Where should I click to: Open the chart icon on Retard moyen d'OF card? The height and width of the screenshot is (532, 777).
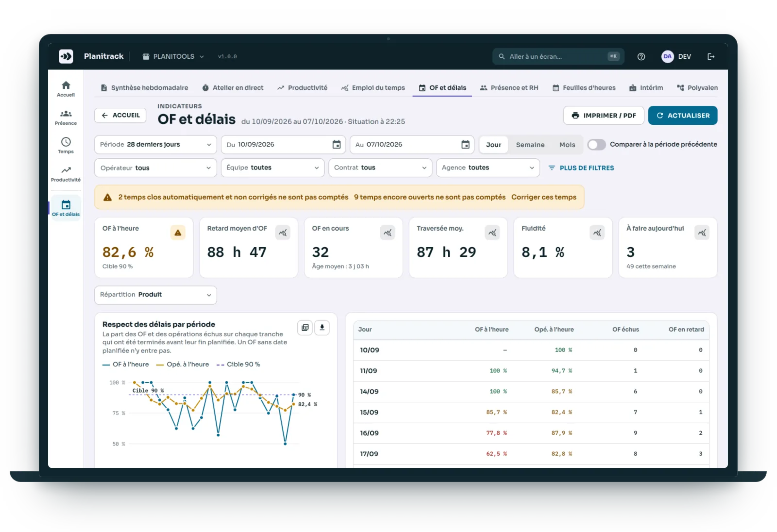283,233
